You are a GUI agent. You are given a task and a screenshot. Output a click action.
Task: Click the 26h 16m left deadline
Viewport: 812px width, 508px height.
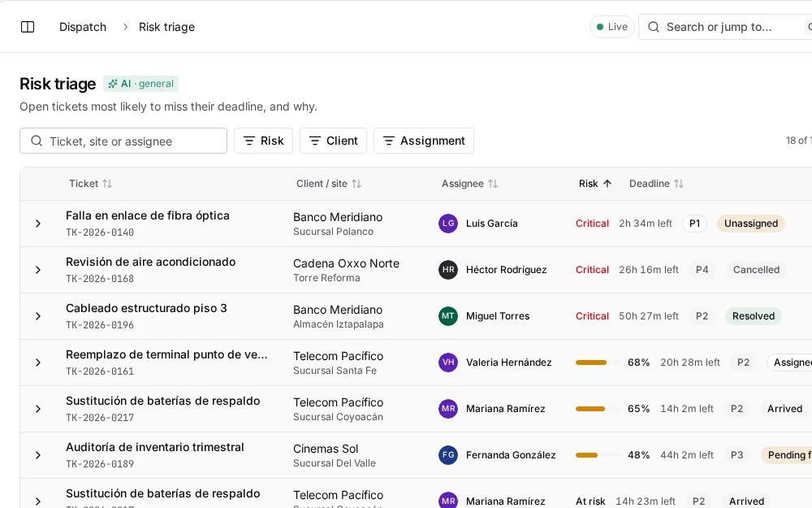click(648, 270)
